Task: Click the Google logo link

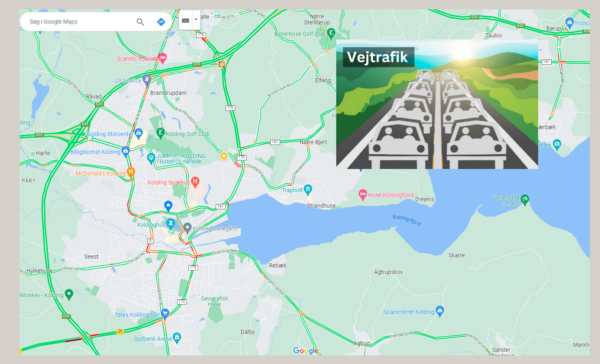Action: (306, 351)
